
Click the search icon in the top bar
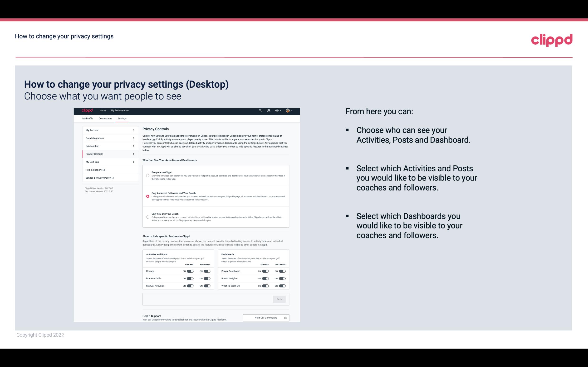tap(260, 110)
